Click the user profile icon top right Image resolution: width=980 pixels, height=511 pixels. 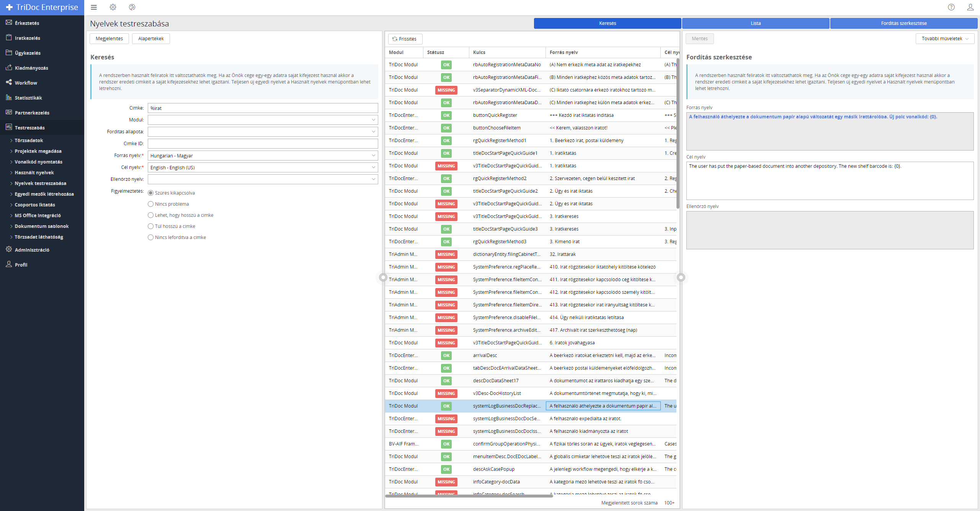970,7
